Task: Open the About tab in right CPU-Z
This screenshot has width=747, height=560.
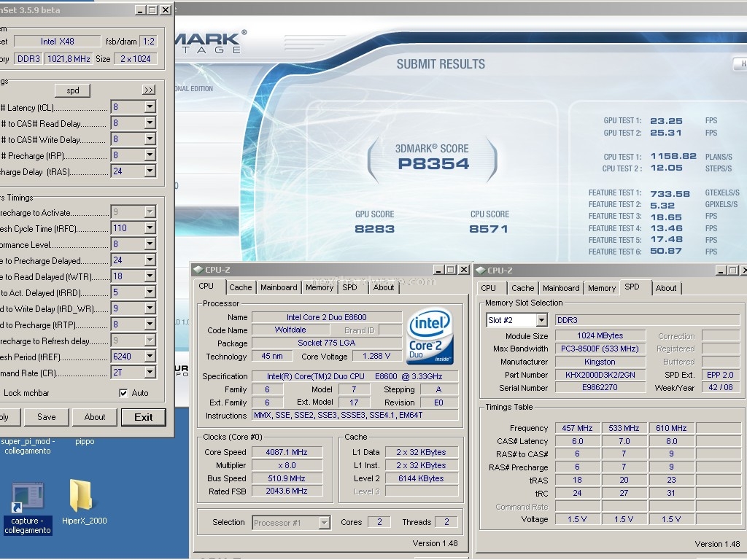Action: (665, 287)
